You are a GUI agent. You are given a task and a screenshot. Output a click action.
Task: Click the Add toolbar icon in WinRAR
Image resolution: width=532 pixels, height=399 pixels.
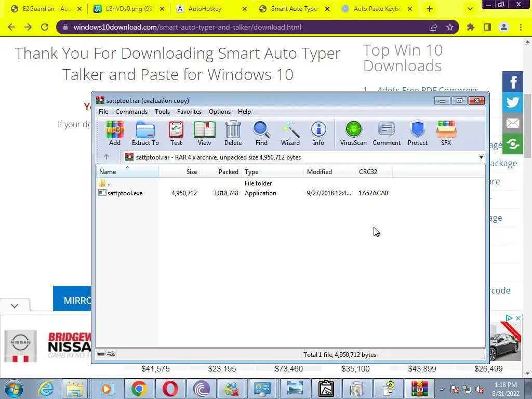tap(115, 133)
